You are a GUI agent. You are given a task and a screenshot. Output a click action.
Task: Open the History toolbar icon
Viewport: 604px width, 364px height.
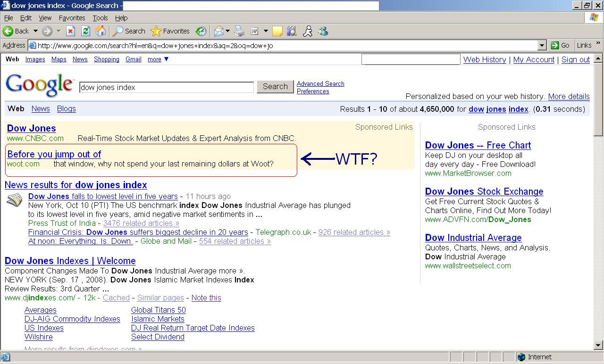201,31
